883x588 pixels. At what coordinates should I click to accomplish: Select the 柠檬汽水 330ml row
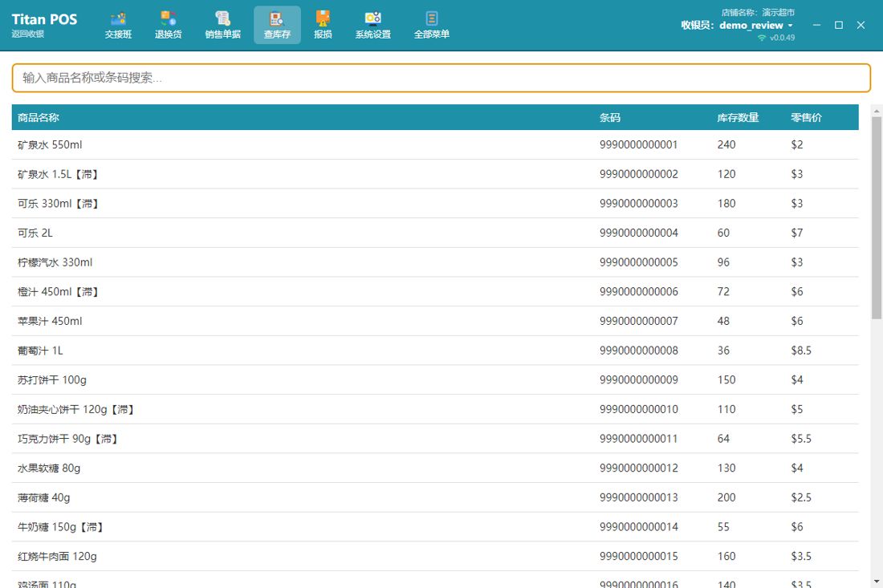pos(435,262)
